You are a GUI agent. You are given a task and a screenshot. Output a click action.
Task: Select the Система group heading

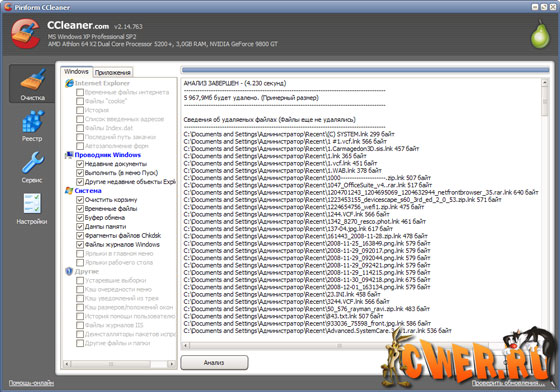pyautogui.click(x=88, y=191)
